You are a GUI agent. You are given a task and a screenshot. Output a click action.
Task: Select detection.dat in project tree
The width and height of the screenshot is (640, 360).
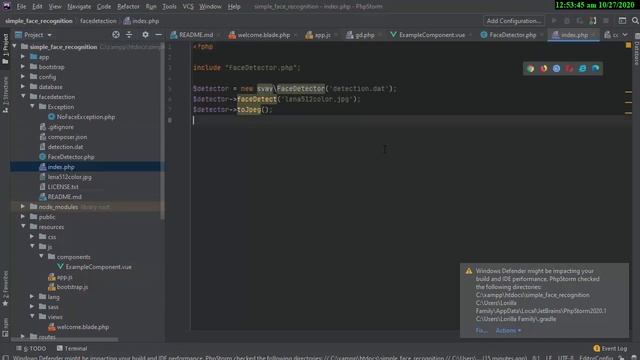tap(65, 147)
